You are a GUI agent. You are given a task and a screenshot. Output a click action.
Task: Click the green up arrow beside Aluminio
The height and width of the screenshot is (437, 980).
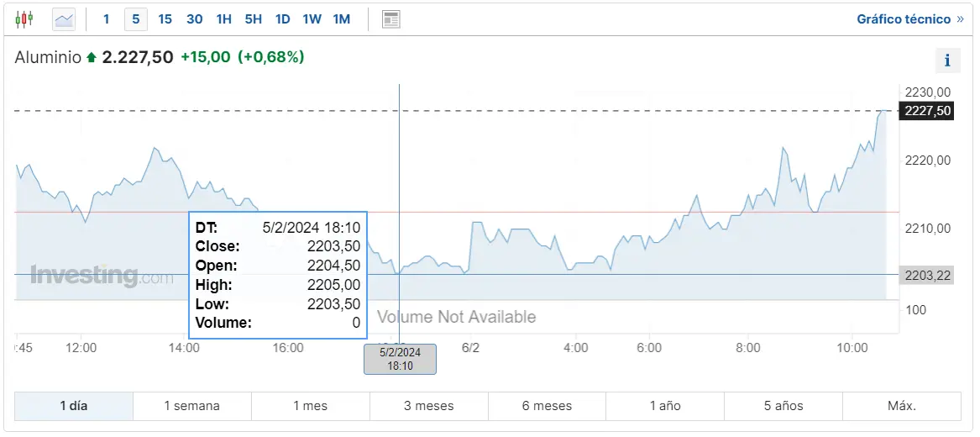point(92,58)
